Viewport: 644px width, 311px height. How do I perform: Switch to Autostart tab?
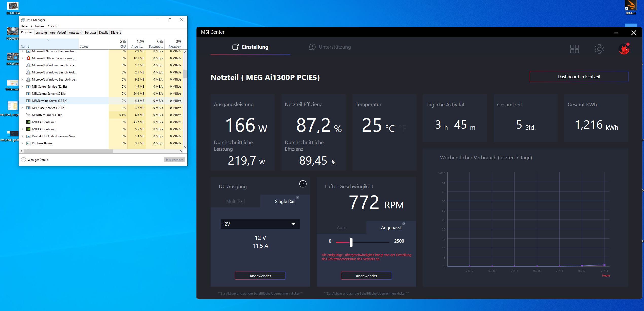[x=75, y=33]
